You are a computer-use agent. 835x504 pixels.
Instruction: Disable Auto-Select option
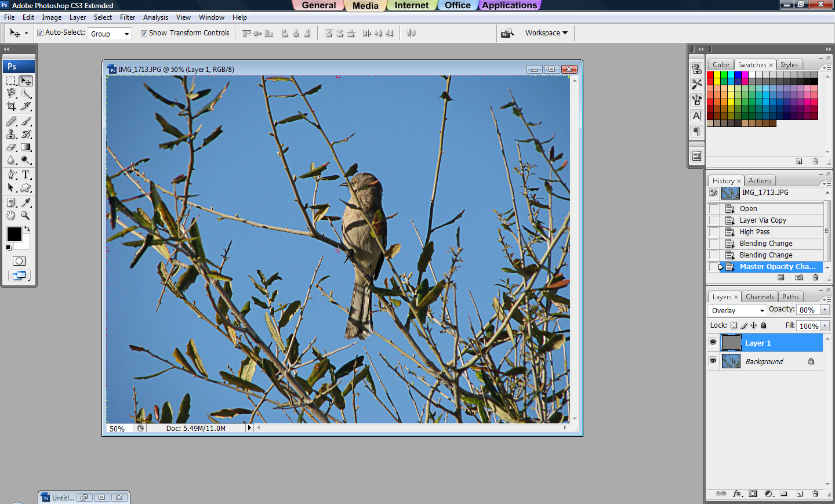(x=40, y=33)
